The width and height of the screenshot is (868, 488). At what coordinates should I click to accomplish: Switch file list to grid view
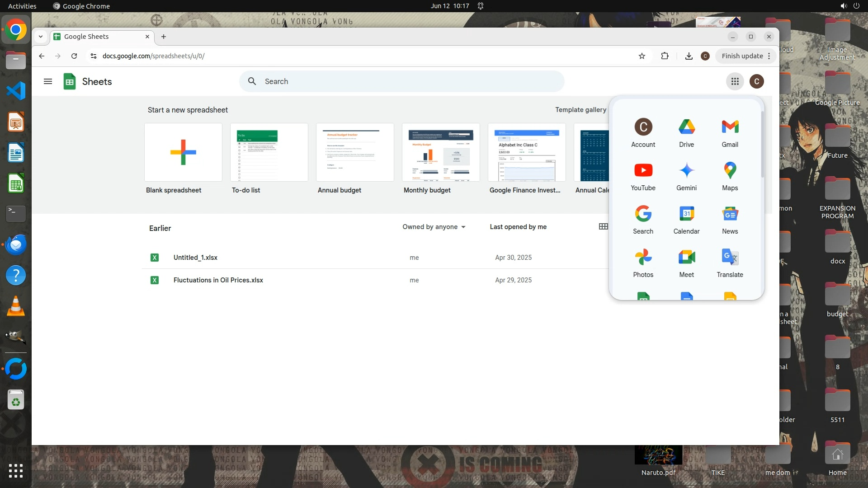click(x=603, y=226)
